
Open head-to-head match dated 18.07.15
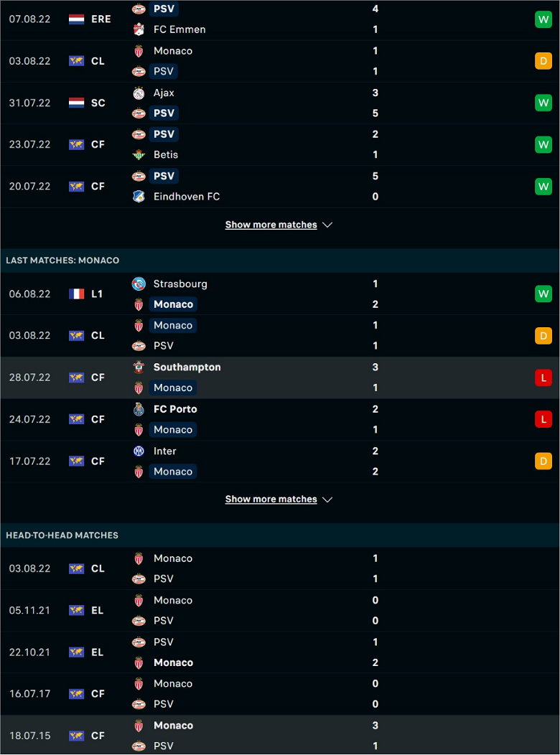280,735
